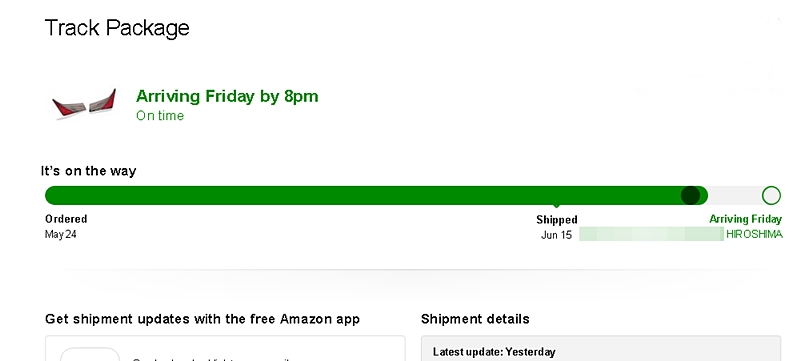Viewport: 800px width, 361px height.
Task: Click the "Arriving Friday" milestone label
Action: coord(745,219)
